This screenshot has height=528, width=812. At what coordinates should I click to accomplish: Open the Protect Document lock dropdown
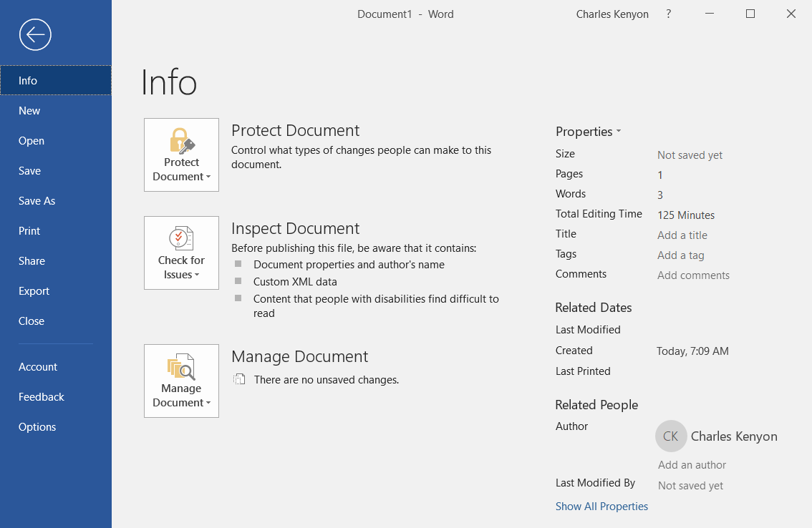(x=181, y=155)
